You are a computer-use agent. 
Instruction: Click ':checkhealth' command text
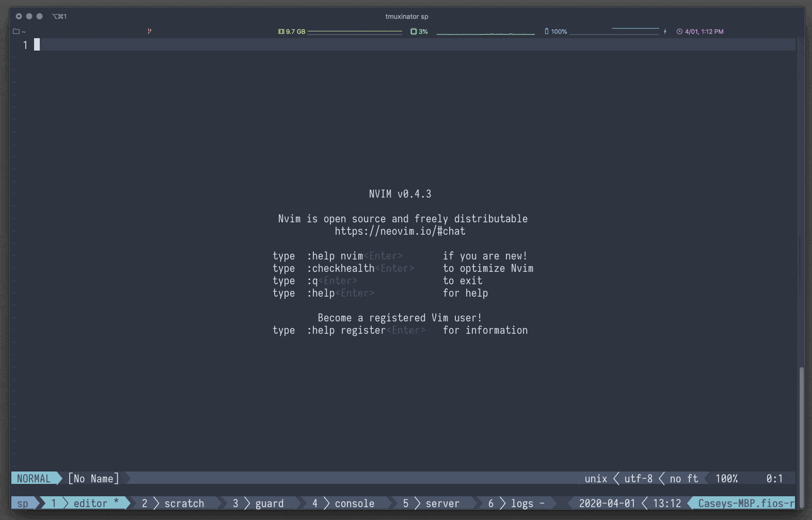click(341, 268)
